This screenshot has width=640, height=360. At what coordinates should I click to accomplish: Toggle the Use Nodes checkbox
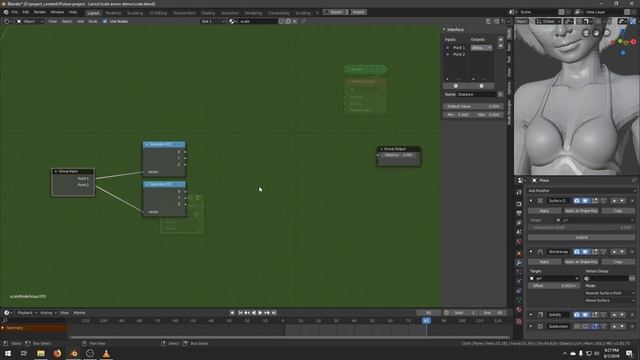105,21
